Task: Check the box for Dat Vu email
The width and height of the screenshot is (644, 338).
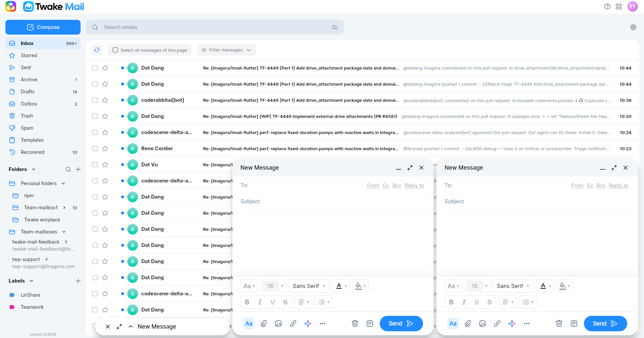Action: (95, 165)
